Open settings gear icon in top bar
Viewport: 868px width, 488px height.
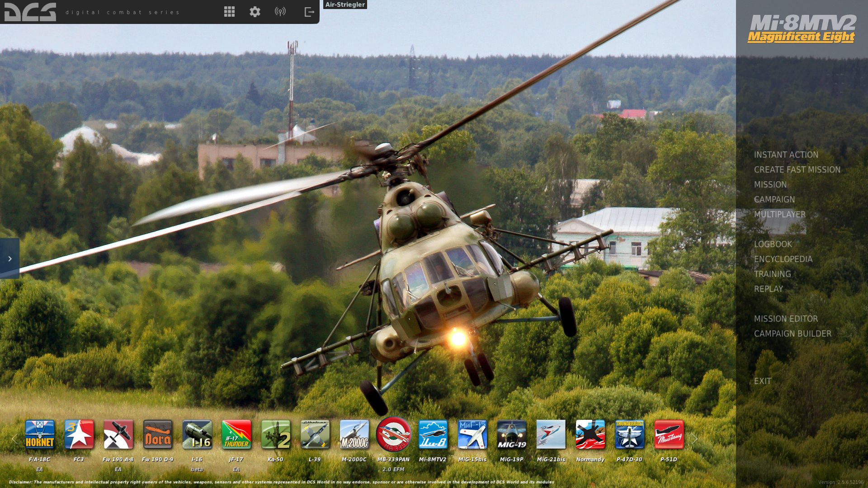(255, 12)
